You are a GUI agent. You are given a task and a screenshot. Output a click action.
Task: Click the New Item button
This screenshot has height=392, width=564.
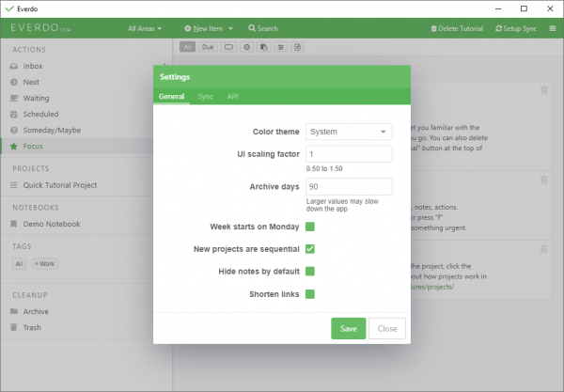coord(204,28)
